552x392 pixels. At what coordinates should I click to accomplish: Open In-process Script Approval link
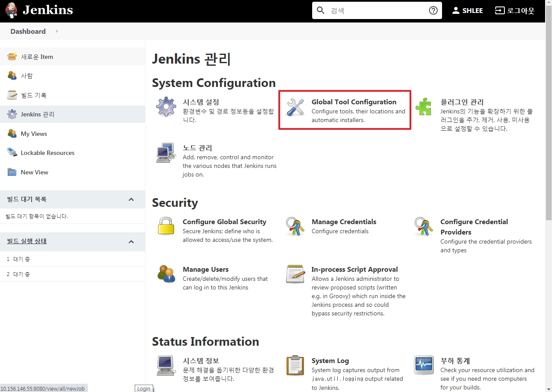point(355,270)
